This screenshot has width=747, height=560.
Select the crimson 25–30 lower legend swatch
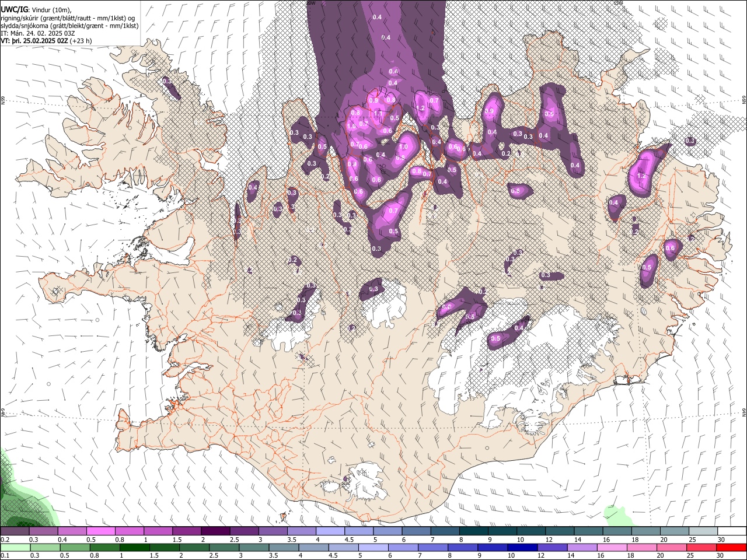[x=701, y=548]
